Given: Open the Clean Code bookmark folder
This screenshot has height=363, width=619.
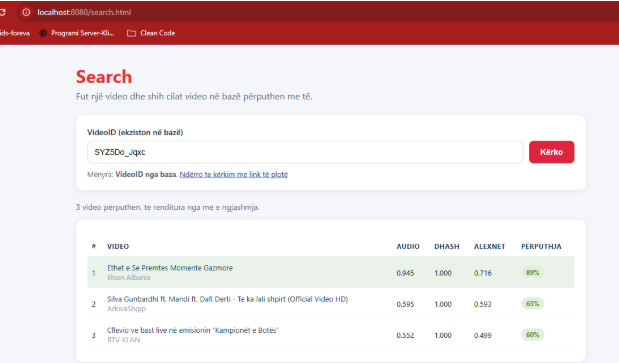Looking at the screenshot, I should point(151,33).
